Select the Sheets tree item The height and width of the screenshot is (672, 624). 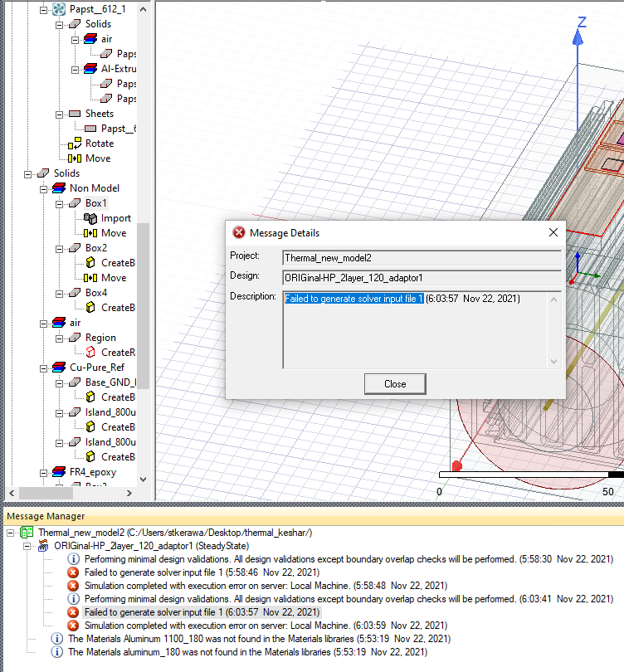click(99, 114)
